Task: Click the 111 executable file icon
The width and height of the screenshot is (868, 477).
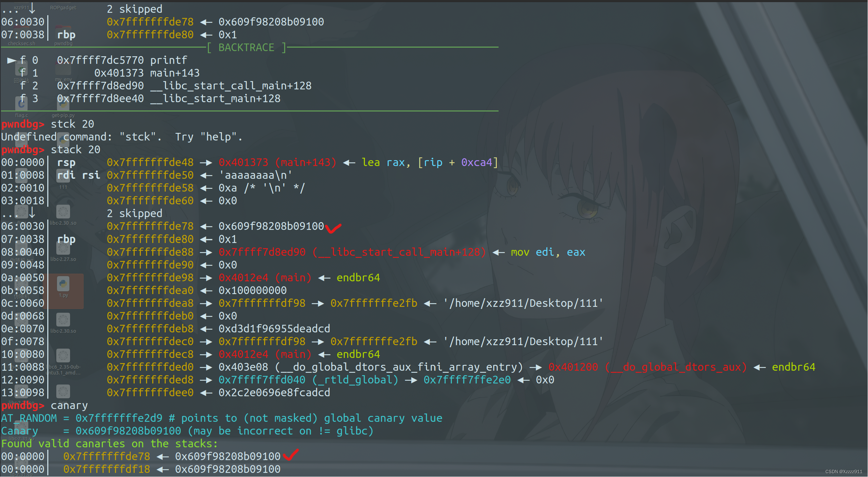Action: click(x=63, y=176)
